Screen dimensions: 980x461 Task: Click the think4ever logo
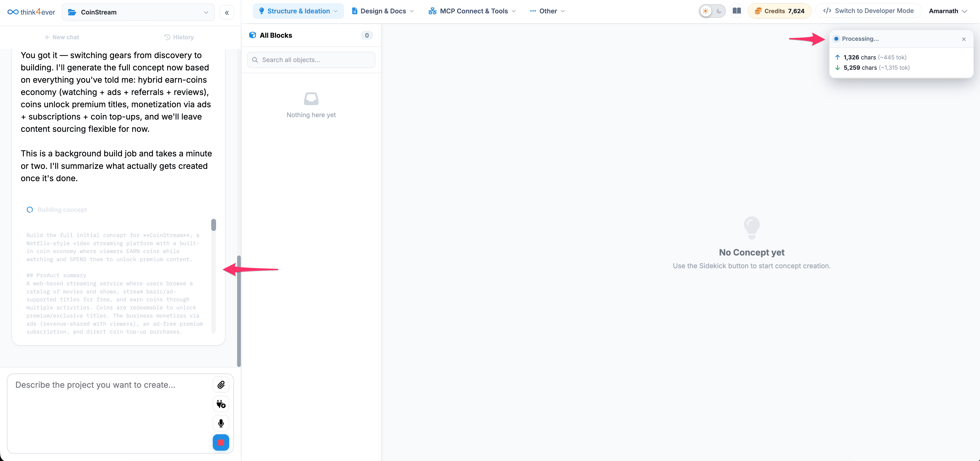click(31, 12)
